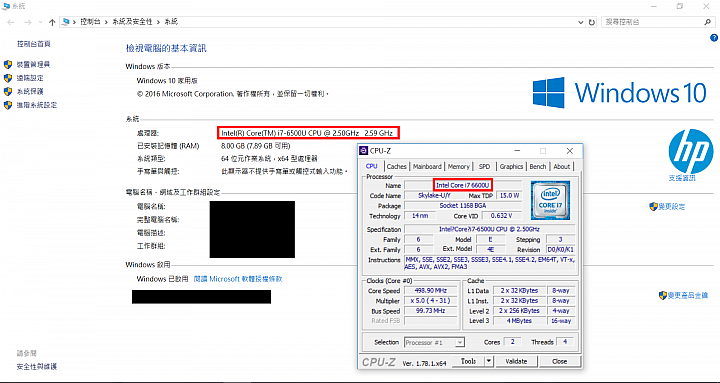Switch to Mainboard tab in CPU-Z
Screen dimensions: 720x383
click(x=427, y=167)
